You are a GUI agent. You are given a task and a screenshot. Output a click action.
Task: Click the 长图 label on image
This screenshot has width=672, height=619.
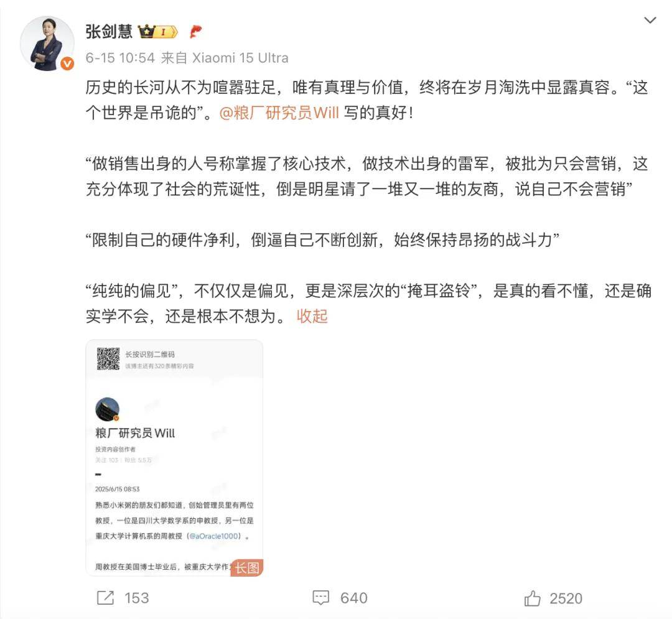(x=247, y=567)
